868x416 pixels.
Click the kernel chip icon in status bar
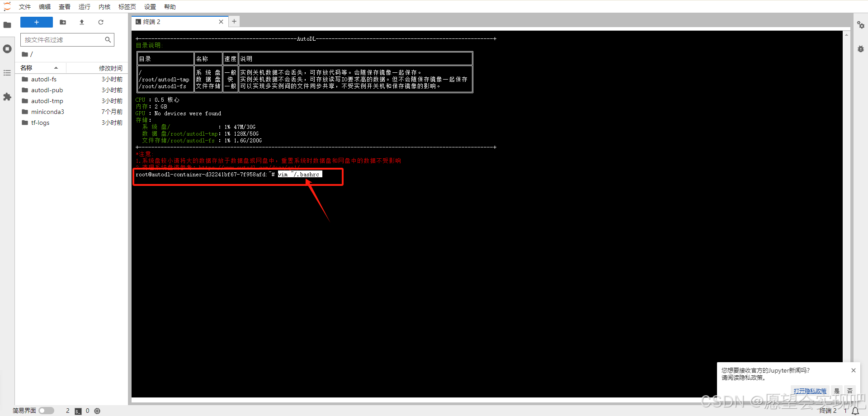(97, 411)
